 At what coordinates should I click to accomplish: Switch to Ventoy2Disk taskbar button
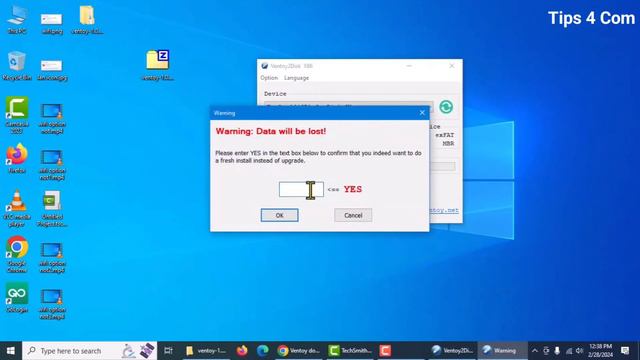coord(452,351)
